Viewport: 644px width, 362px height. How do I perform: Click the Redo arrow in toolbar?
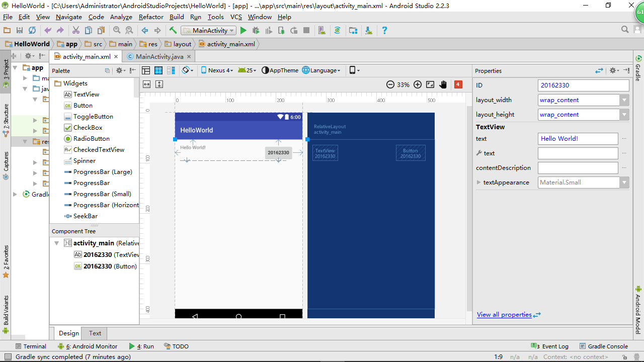click(60, 30)
